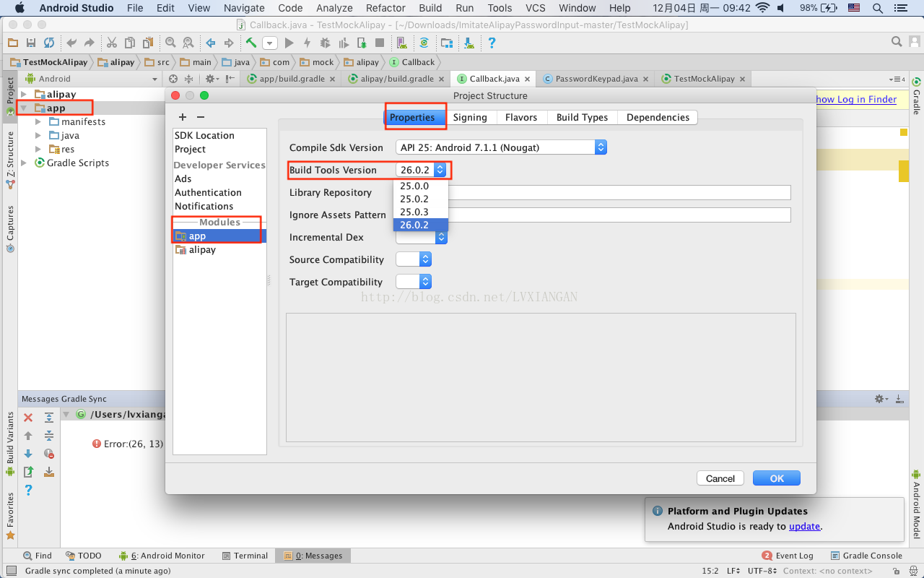
Task: Click the blue down arrow in Messages
Action: click(28, 454)
